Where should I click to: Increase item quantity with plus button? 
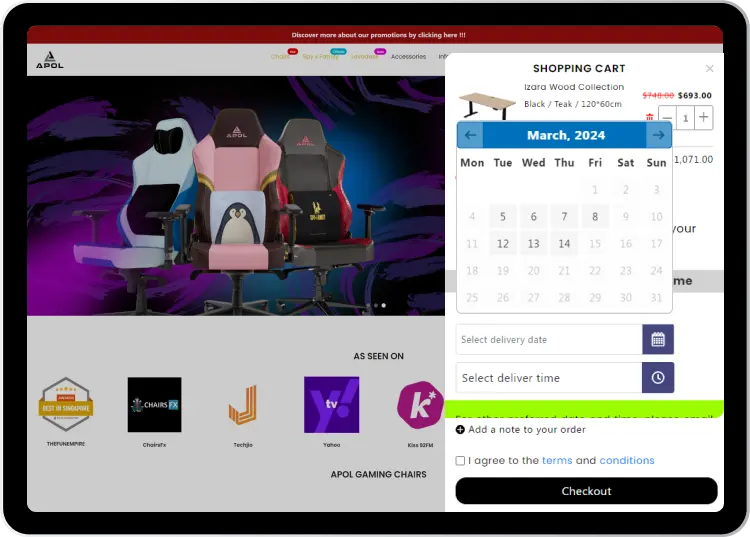(704, 118)
